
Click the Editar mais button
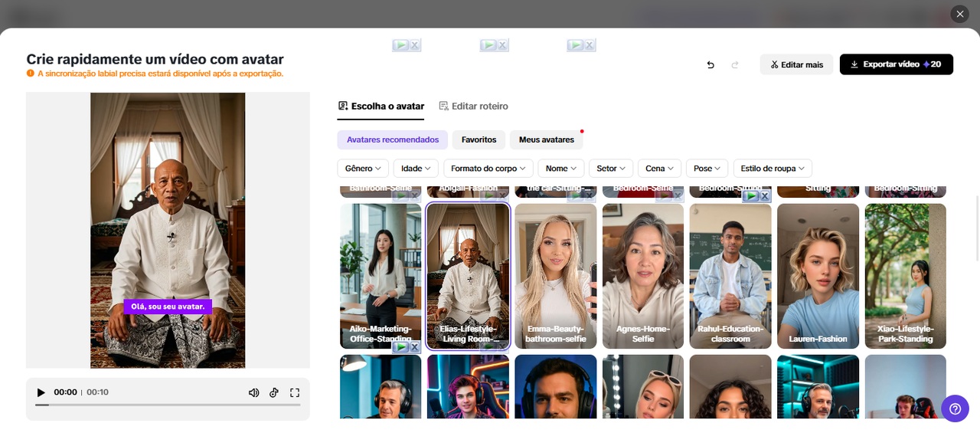point(796,64)
